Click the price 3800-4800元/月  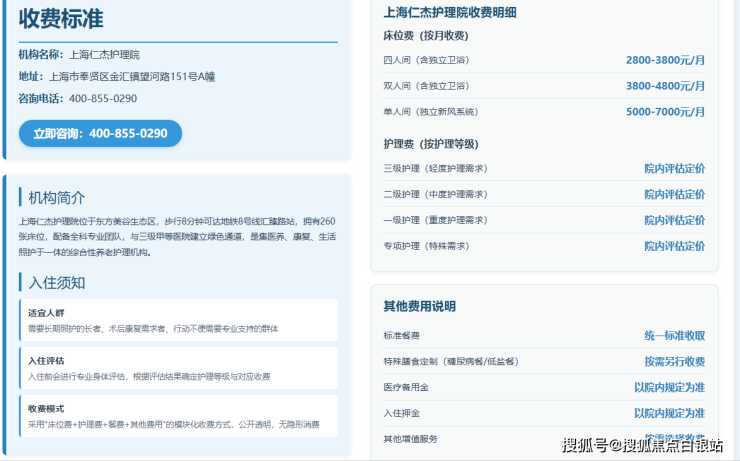pos(665,86)
